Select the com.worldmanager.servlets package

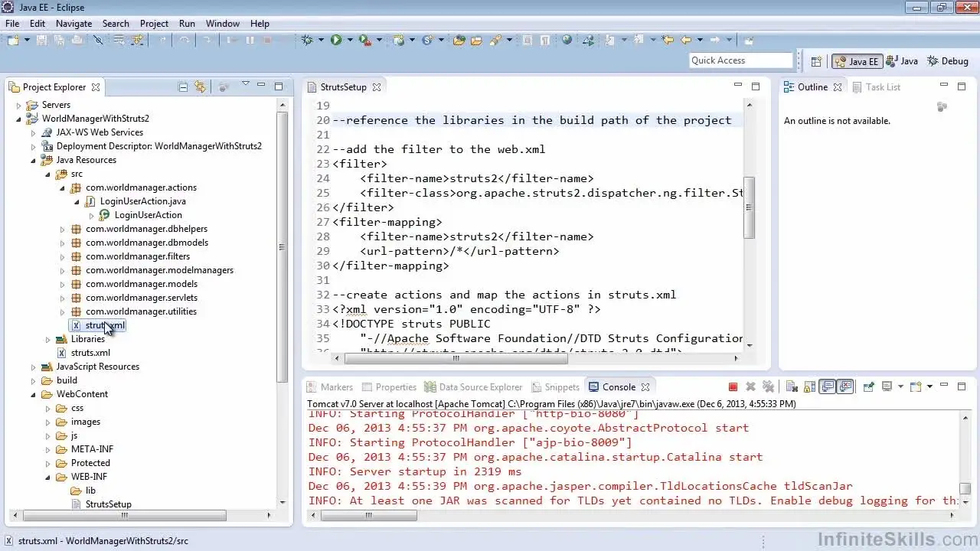141,298
